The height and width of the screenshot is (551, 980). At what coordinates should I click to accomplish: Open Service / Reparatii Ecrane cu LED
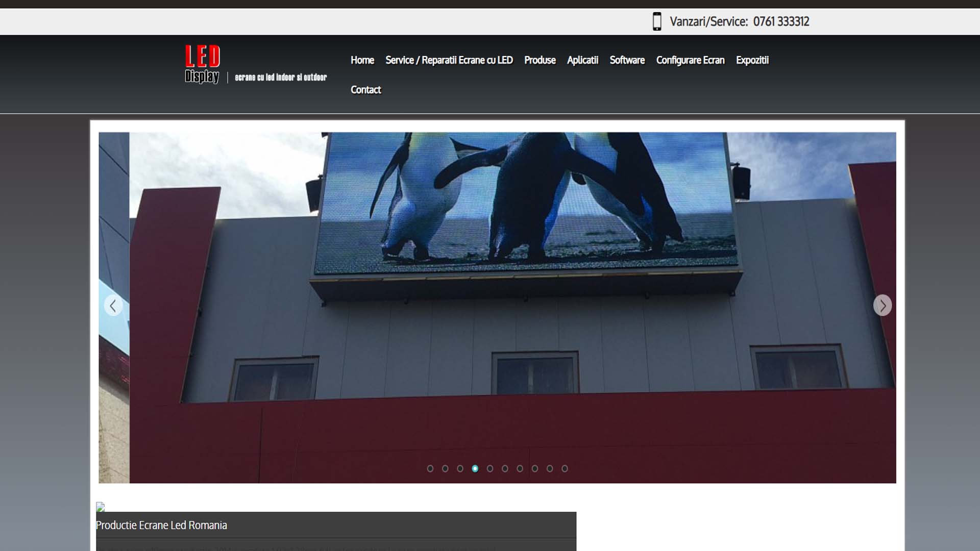click(449, 60)
